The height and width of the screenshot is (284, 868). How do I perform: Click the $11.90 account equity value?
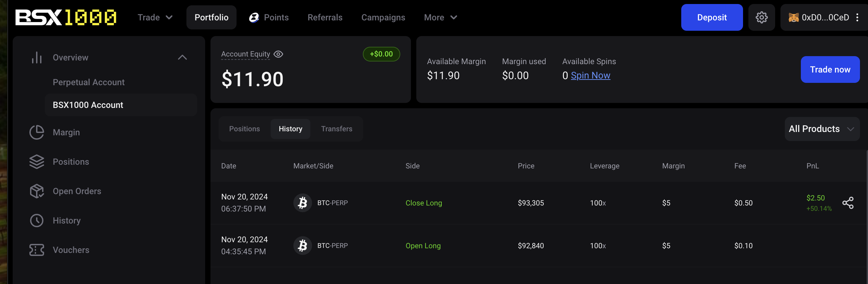point(252,80)
